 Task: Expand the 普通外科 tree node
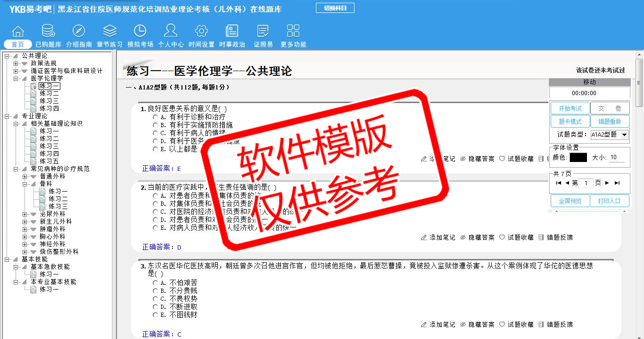pyautogui.click(x=25, y=177)
